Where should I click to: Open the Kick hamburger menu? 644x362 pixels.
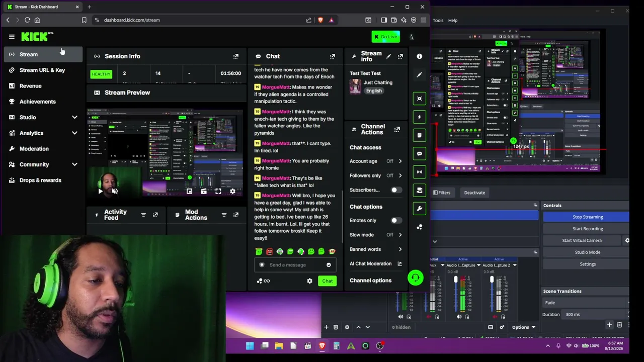click(12, 37)
